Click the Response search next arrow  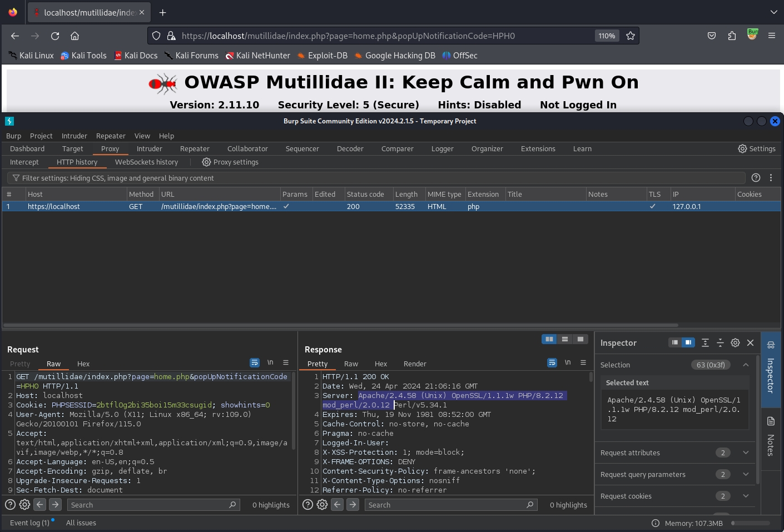point(353,505)
